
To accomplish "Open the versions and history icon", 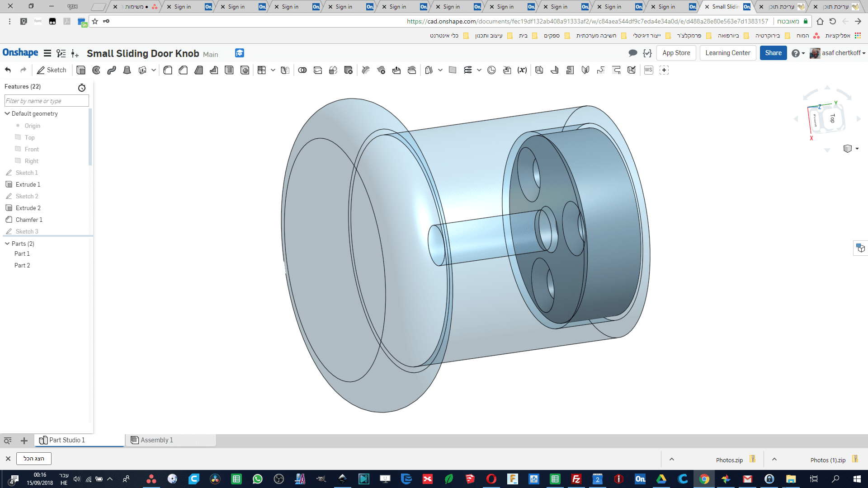I will pos(61,53).
